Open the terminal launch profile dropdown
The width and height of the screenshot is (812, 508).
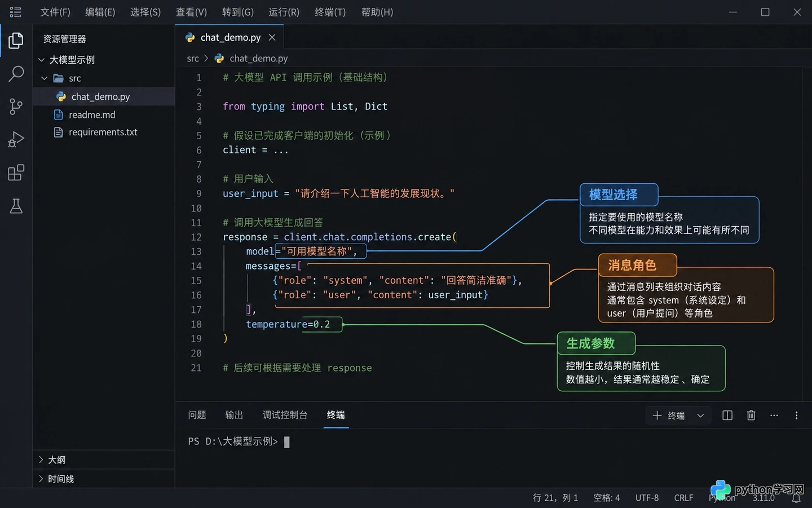click(700, 416)
